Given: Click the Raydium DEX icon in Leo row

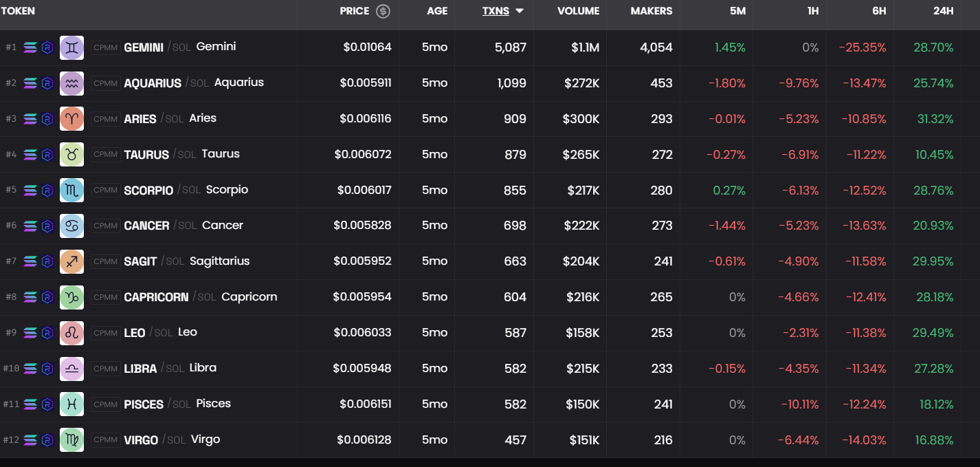Looking at the screenshot, I should pos(47,333).
